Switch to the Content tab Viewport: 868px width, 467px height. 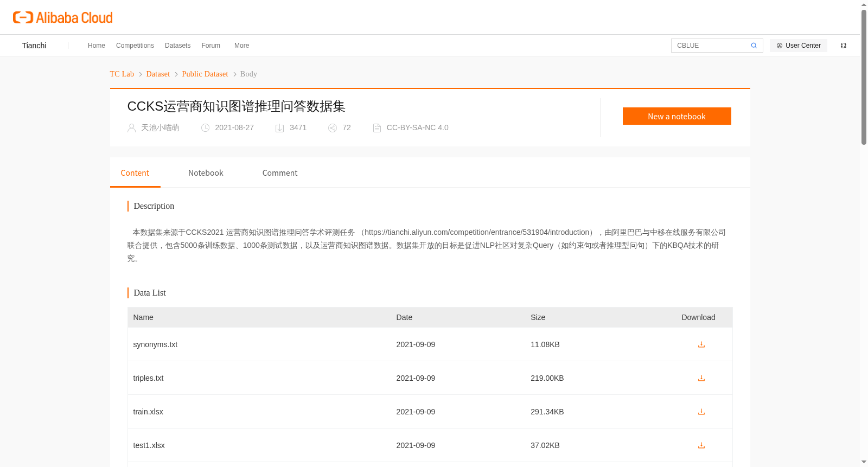[135, 173]
